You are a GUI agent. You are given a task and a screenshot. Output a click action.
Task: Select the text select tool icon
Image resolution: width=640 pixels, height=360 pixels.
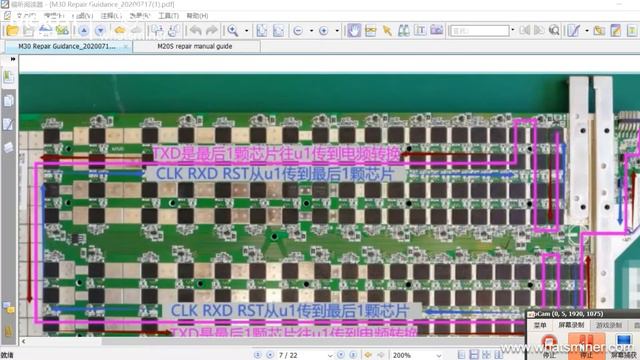tap(420, 31)
